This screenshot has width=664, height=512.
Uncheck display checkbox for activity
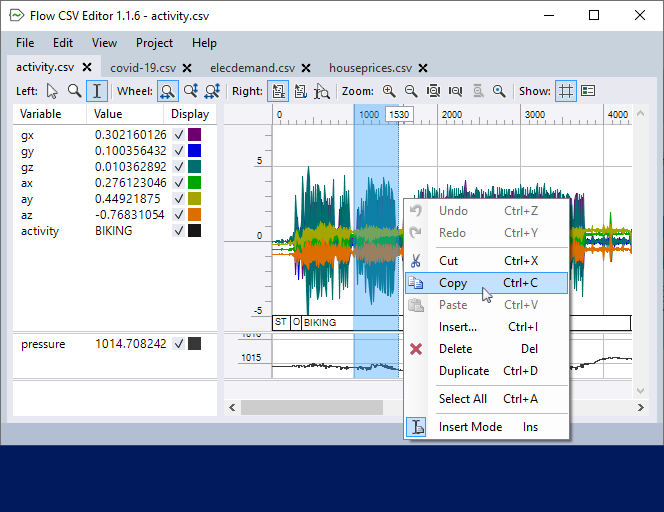tap(179, 231)
